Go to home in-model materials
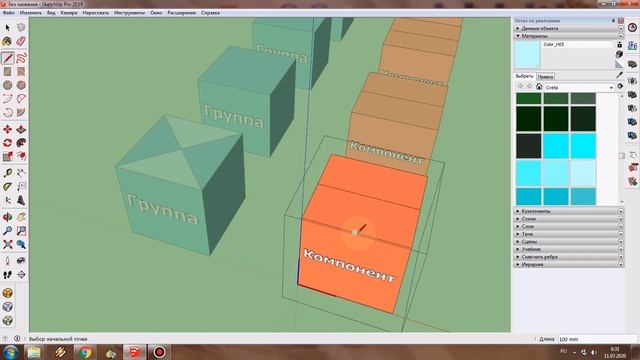 pyautogui.click(x=539, y=87)
